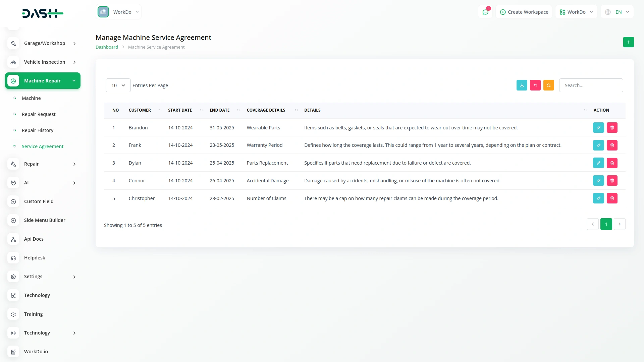Delete Connor's agreement with trash icon
644x362 pixels.
[612, 181]
